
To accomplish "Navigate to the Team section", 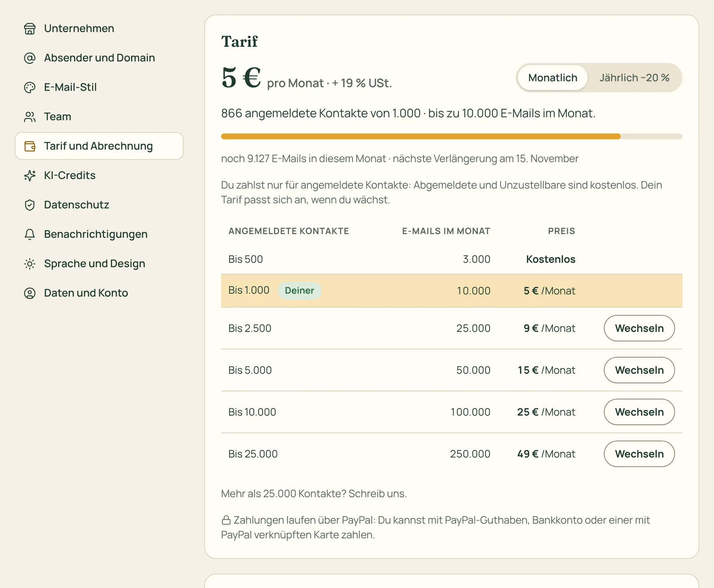I will 99,117.
